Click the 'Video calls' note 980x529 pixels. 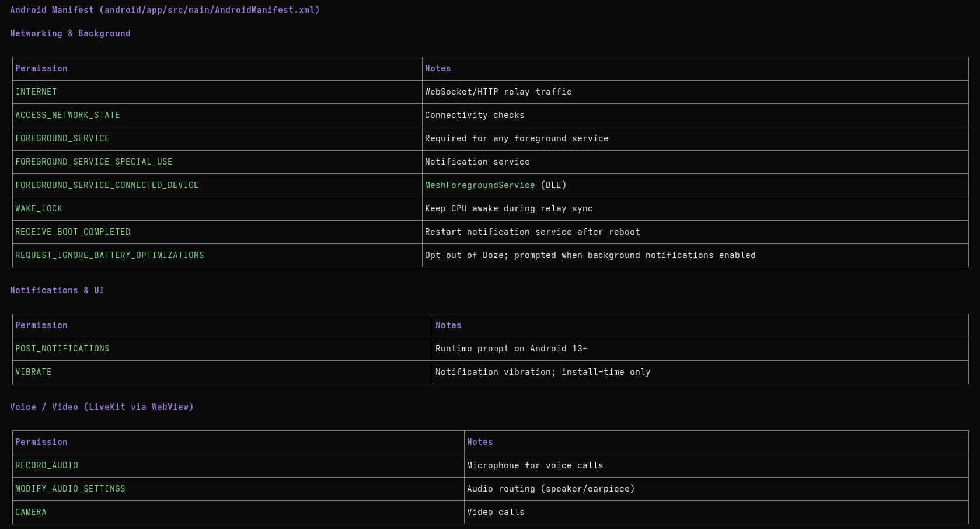496,512
